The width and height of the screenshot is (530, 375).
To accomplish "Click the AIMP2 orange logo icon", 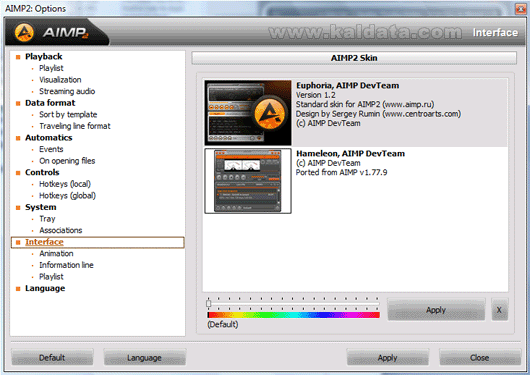I will (x=24, y=32).
